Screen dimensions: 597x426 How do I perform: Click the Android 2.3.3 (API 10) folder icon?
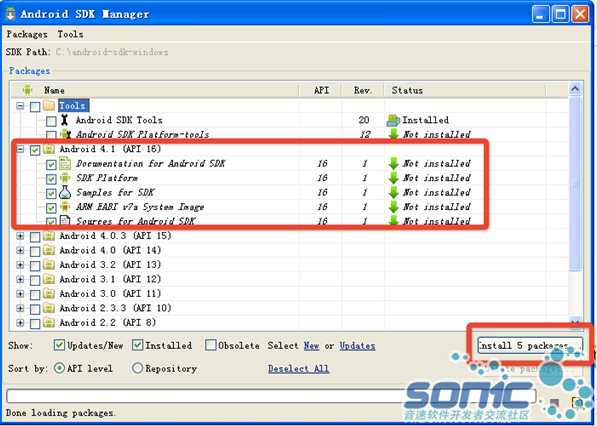tap(49, 308)
